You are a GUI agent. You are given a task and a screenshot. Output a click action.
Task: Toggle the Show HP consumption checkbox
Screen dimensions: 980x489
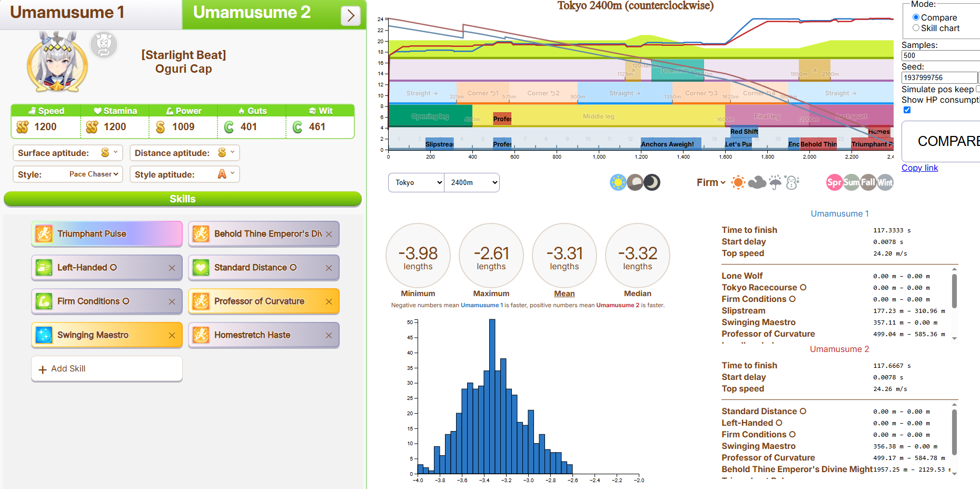(x=907, y=110)
